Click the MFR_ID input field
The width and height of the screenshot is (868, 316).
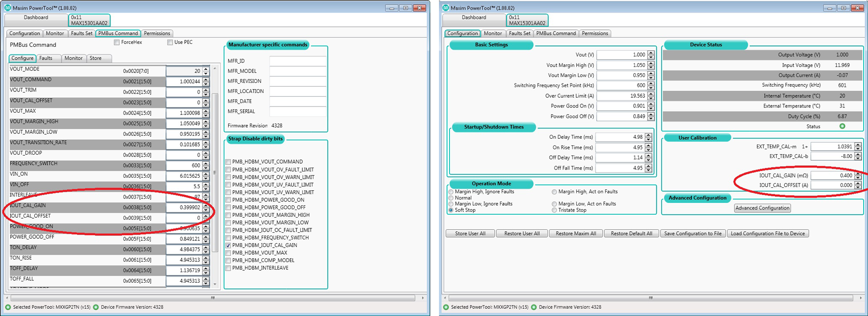tap(298, 61)
